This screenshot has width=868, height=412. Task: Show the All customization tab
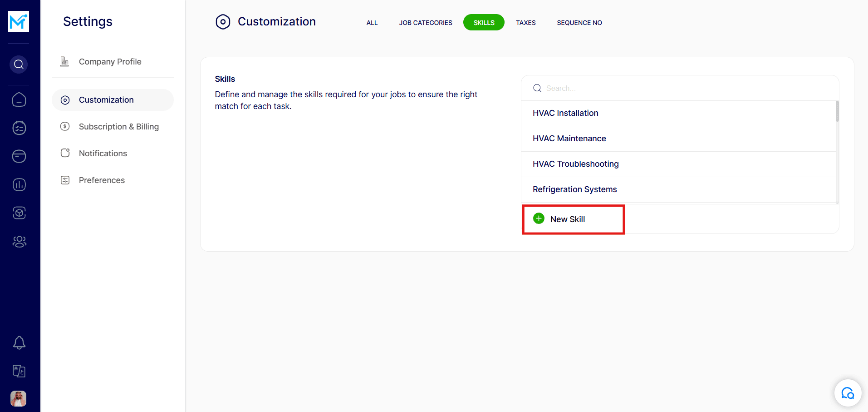tap(372, 23)
